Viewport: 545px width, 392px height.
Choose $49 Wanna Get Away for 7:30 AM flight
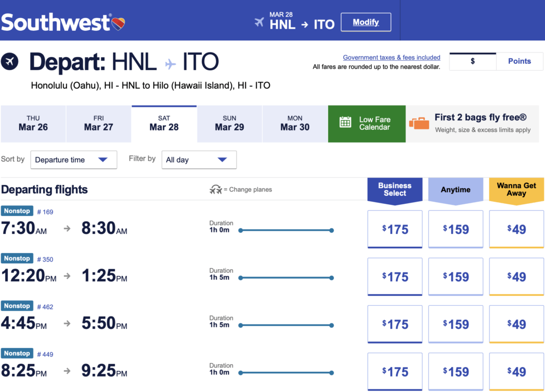point(516,229)
